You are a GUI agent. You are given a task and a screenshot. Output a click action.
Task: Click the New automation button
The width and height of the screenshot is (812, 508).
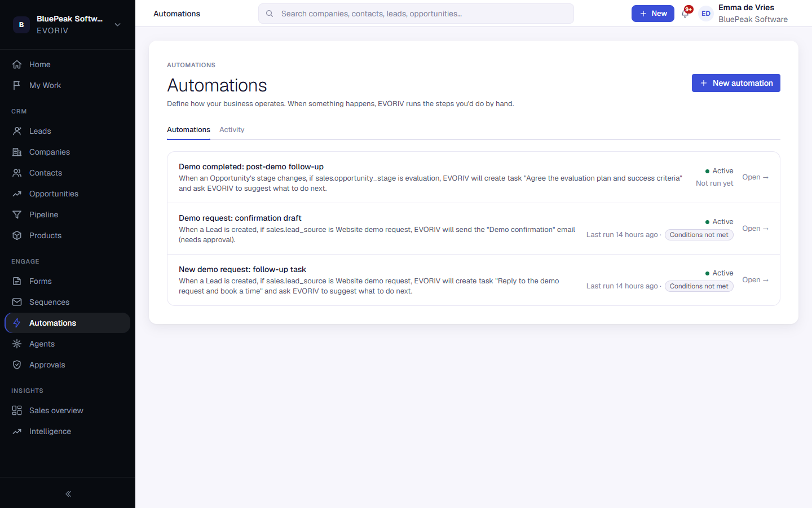(736, 83)
